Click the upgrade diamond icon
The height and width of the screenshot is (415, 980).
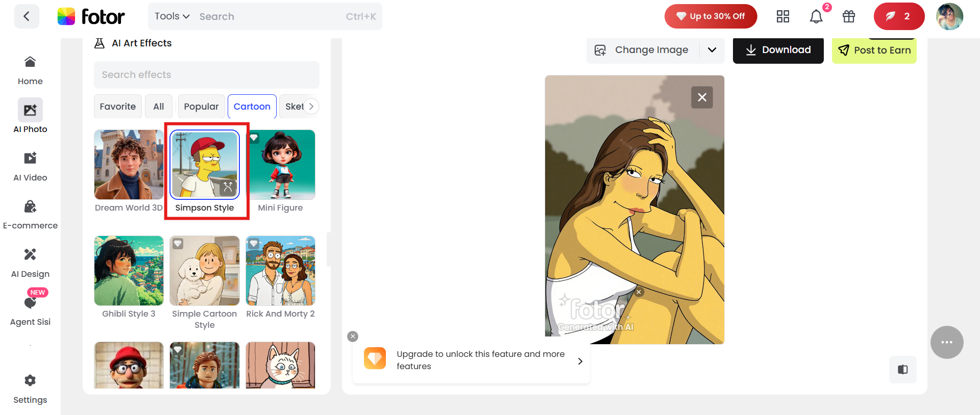375,358
